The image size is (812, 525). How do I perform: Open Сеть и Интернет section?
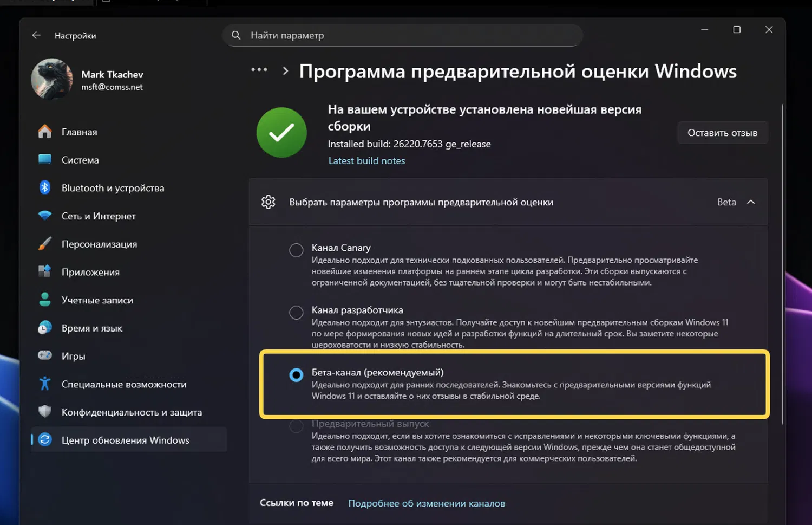129,216
